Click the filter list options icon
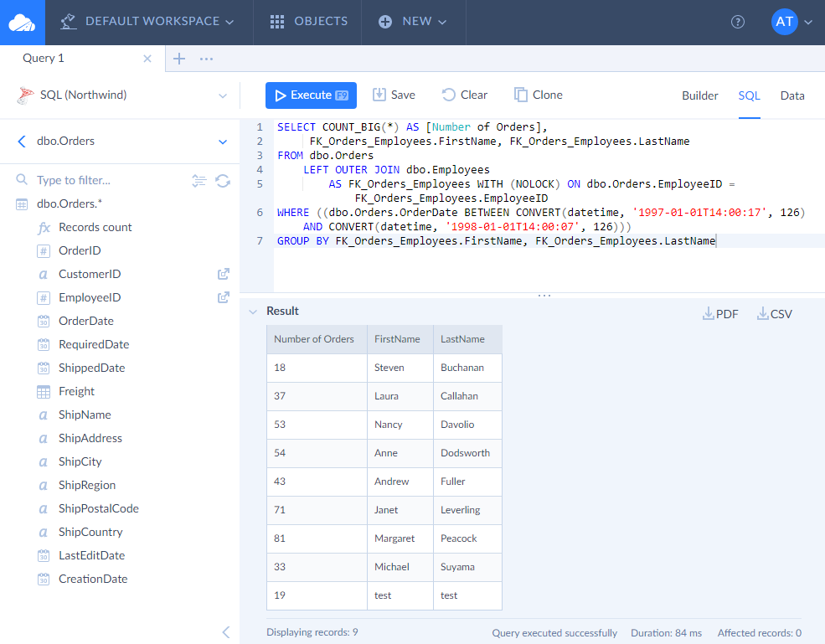Image resolution: width=825 pixels, height=644 pixels. point(199,180)
